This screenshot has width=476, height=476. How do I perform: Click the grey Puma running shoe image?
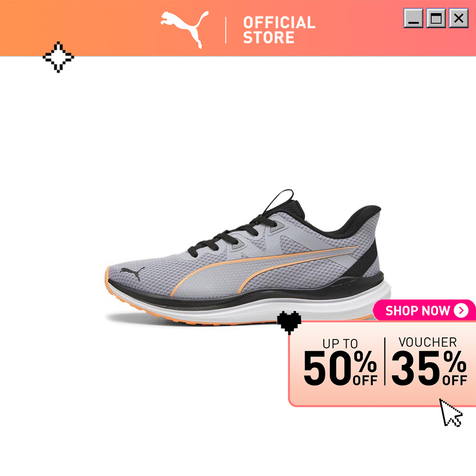(x=248, y=258)
